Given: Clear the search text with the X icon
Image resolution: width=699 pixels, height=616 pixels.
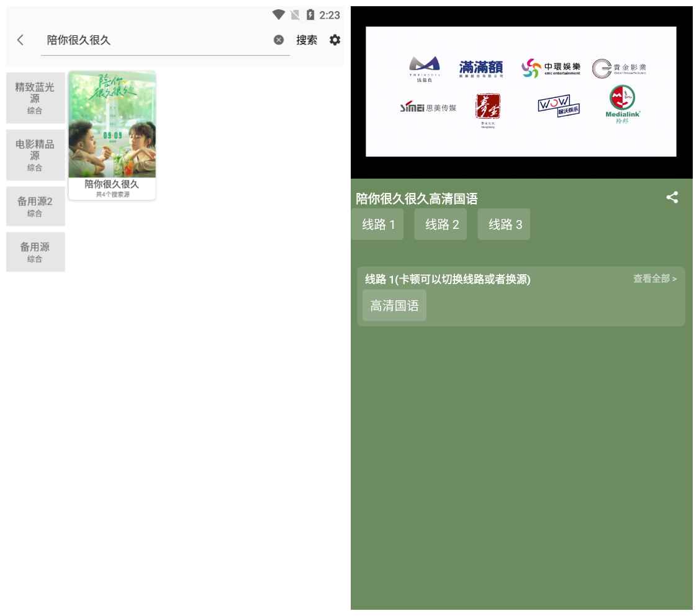Looking at the screenshot, I should click(x=279, y=40).
